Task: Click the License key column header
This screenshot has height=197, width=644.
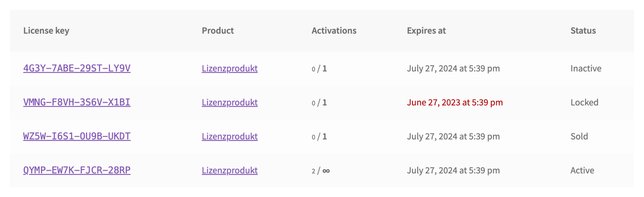Action: click(46, 30)
